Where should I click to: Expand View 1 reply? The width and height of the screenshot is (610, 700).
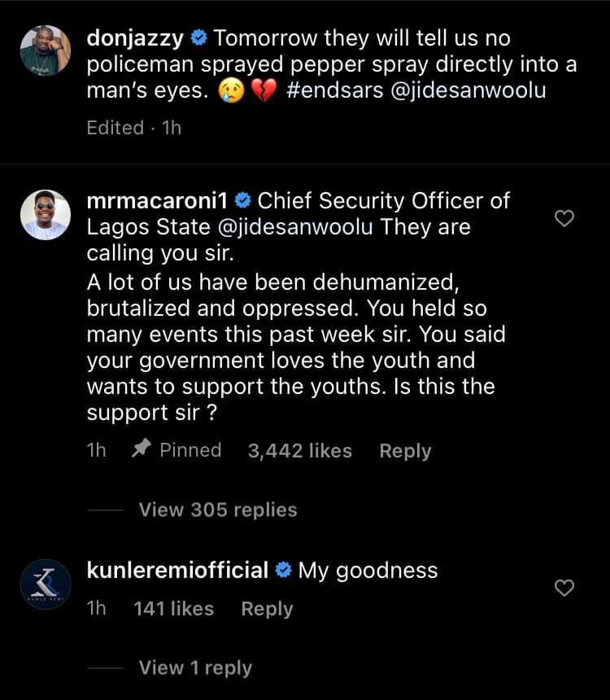click(195, 667)
